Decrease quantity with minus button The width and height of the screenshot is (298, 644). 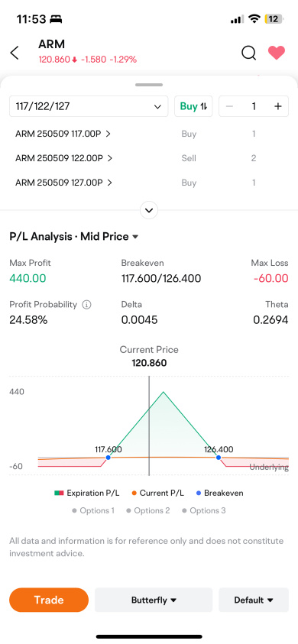tap(230, 106)
